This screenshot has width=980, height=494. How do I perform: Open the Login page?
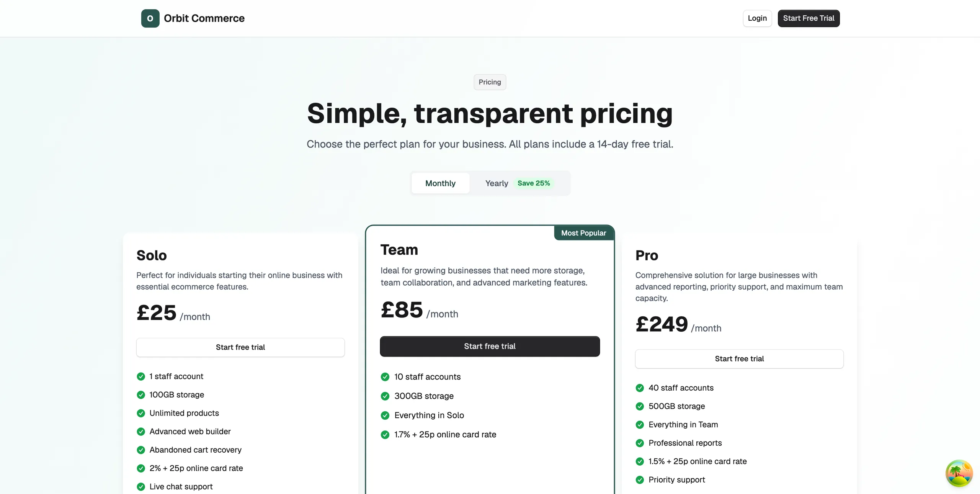(757, 18)
